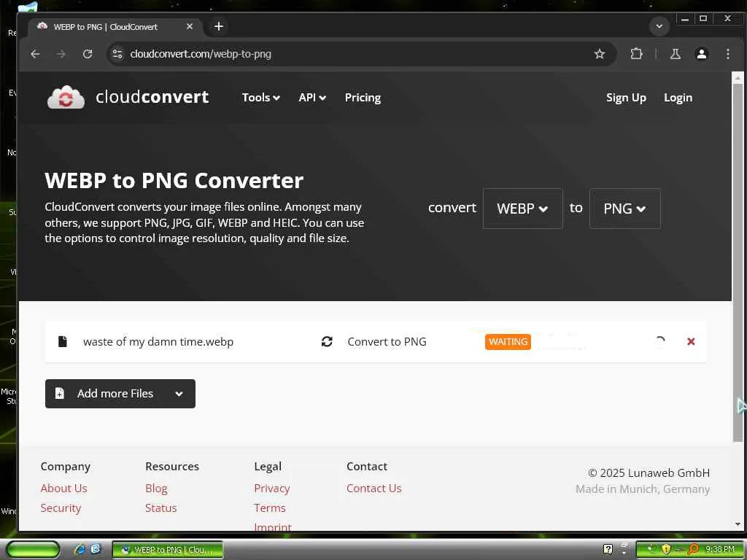The width and height of the screenshot is (747, 560).
Task: Click the green Start button on the taskbar
Action: (x=33, y=550)
